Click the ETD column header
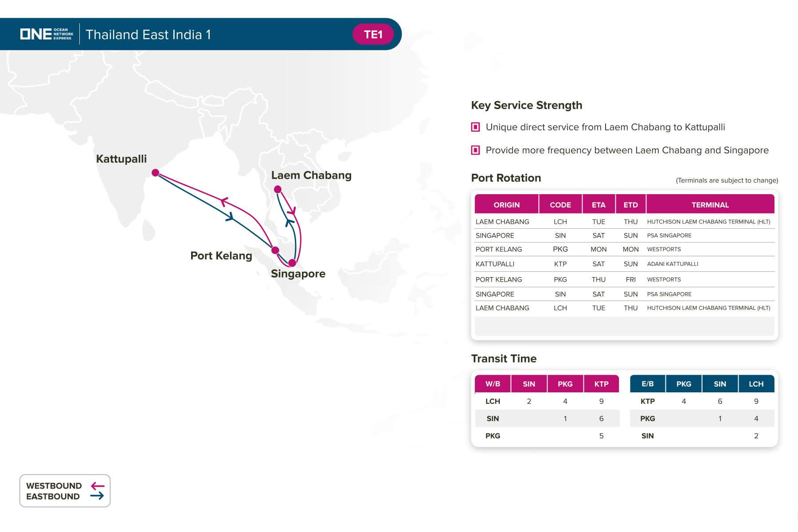The height and width of the screenshot is (532, 798). point(630,204)
